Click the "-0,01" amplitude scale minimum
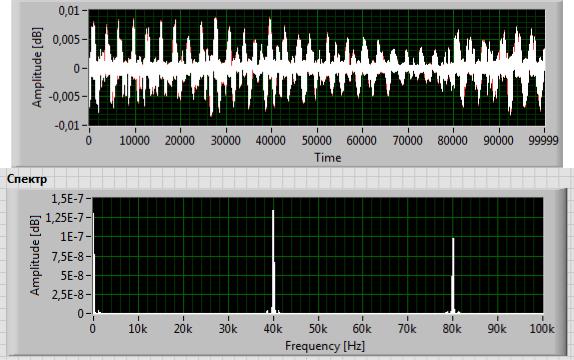The image size is (574, 360). pyautogui.click(x=67, y=126)
